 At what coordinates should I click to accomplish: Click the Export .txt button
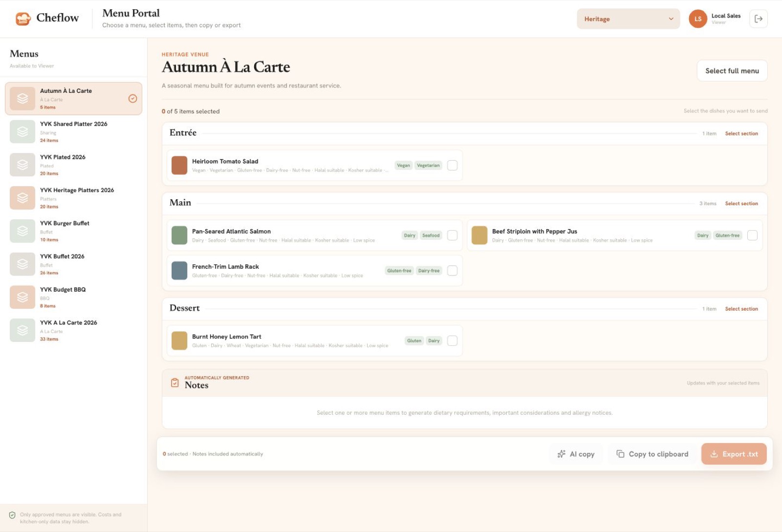point(734,454)
